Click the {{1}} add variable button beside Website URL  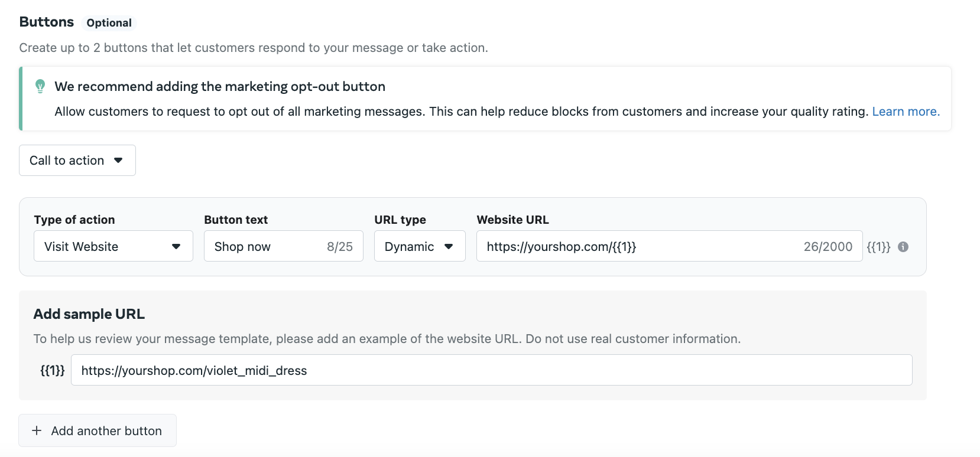click(878, 247)
